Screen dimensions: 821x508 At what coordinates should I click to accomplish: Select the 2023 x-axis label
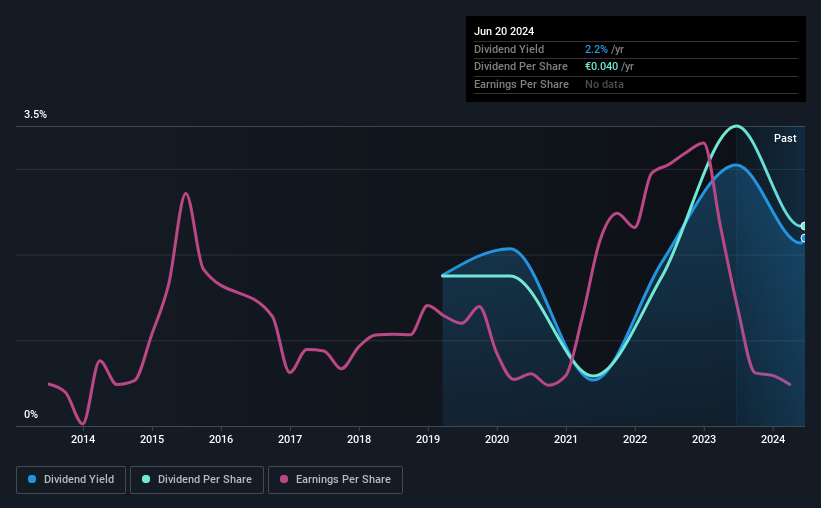coord(704,439)
